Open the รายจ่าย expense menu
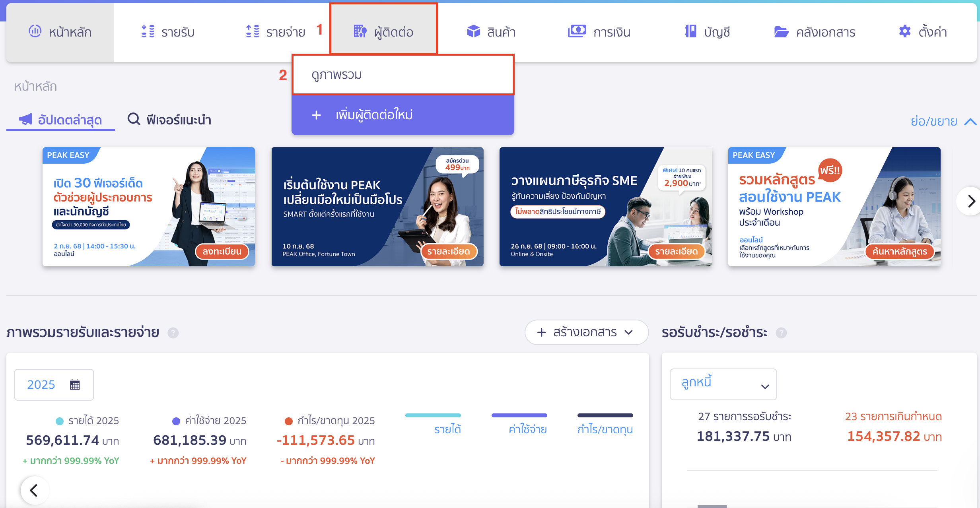Viewport: 980px width, 508px height. 275,32
